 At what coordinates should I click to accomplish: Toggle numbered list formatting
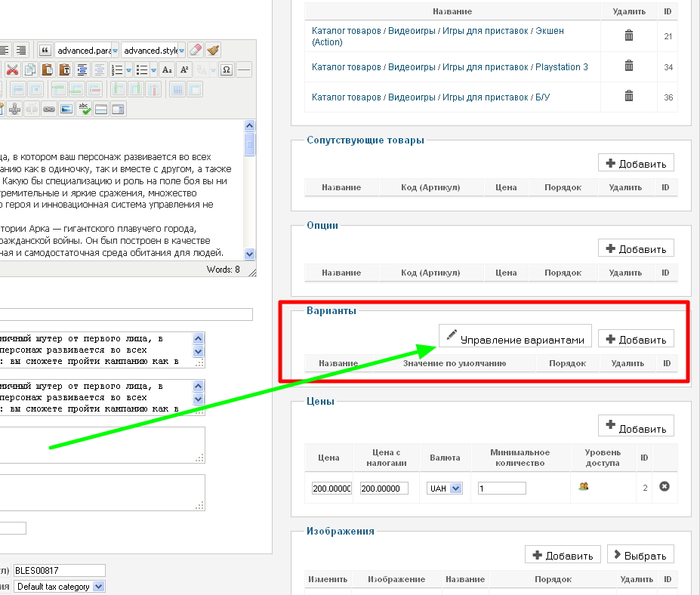[x=117, y=69]
